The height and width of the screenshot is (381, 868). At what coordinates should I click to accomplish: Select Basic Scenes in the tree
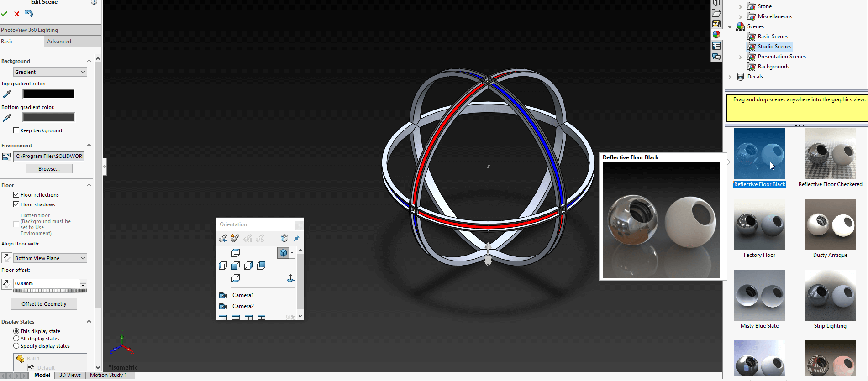pos(773,37)
